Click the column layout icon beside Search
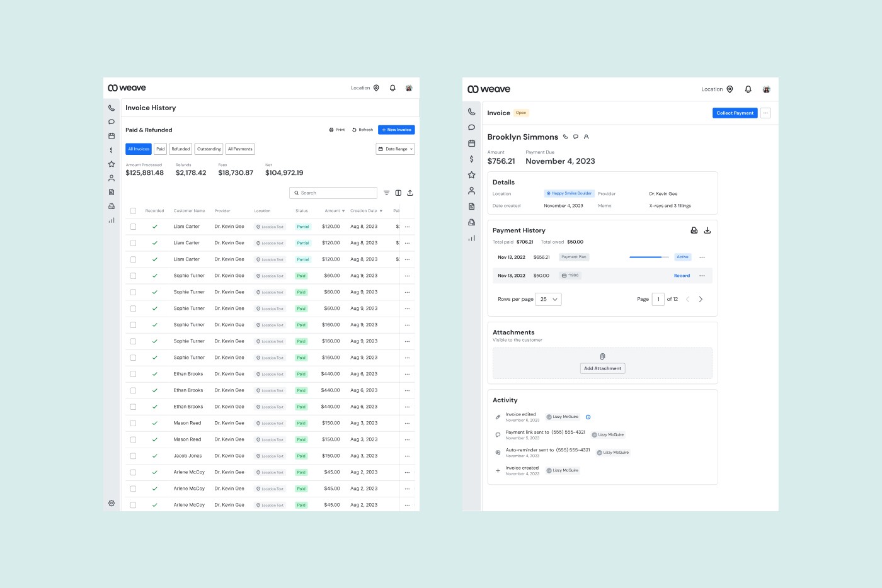Viewport: 882px width, 588px height. click(x=398, y=193)
